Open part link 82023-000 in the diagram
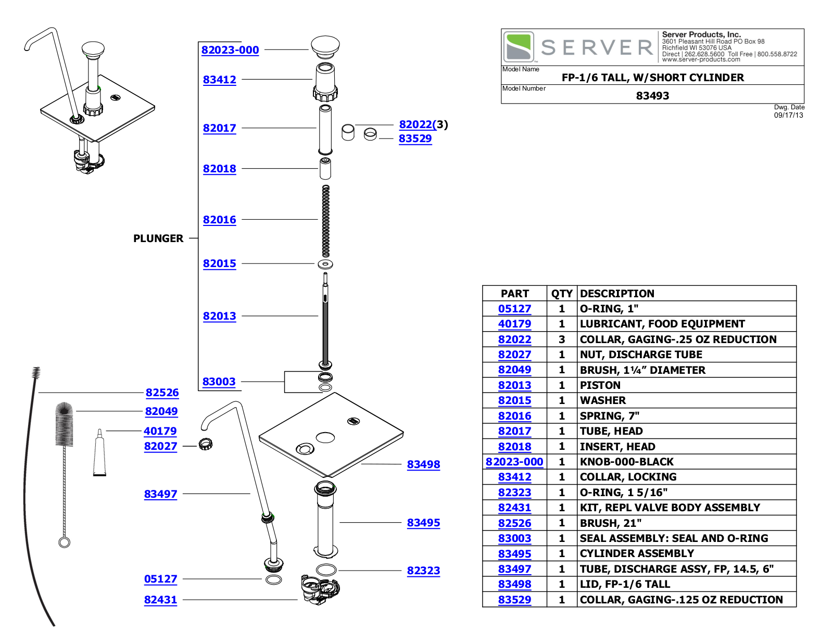 tap(230, 50)
